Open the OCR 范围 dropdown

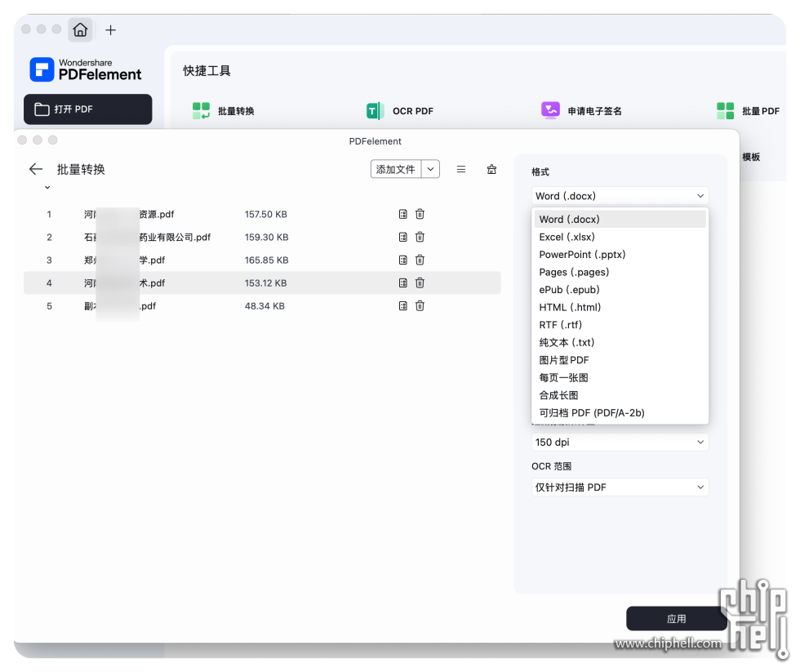point(620,487)
